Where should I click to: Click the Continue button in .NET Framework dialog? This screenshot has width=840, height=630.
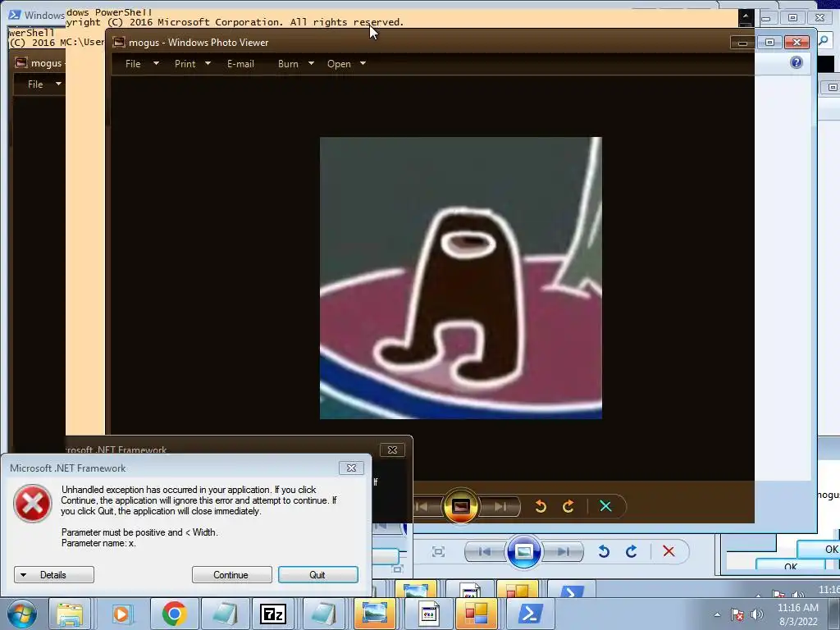pyautogui.click(x=231, y=575)
